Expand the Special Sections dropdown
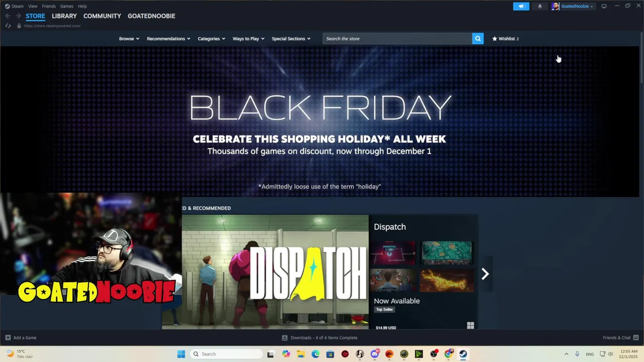This screenshot has height=362, width=644. coord(291,39)
